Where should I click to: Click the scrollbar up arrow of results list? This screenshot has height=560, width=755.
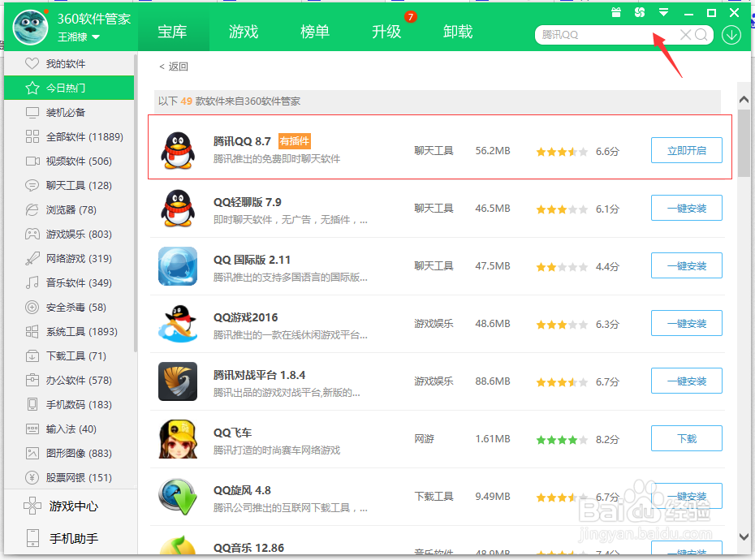pos(744,100)
